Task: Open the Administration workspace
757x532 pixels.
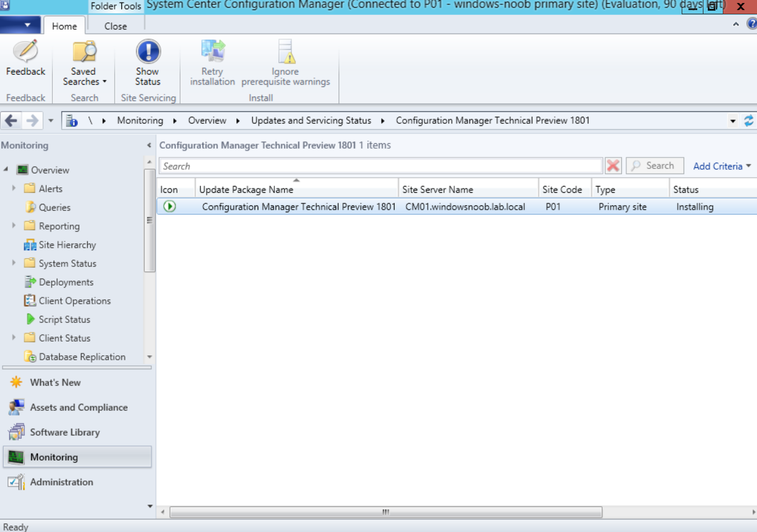Action: 77,482
